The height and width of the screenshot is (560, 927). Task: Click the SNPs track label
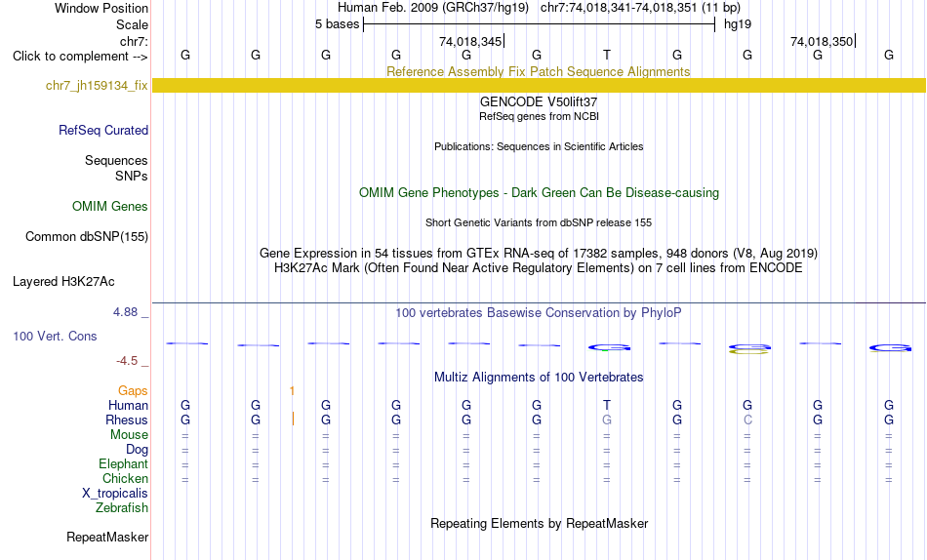click(132, 177)
